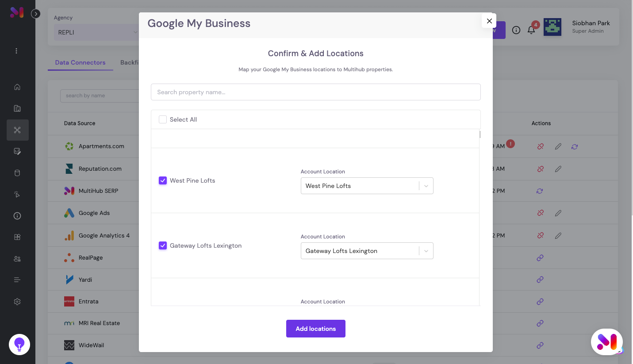Close the Google My Business dialog
This screenshot has width=633, height=364.
489,21
